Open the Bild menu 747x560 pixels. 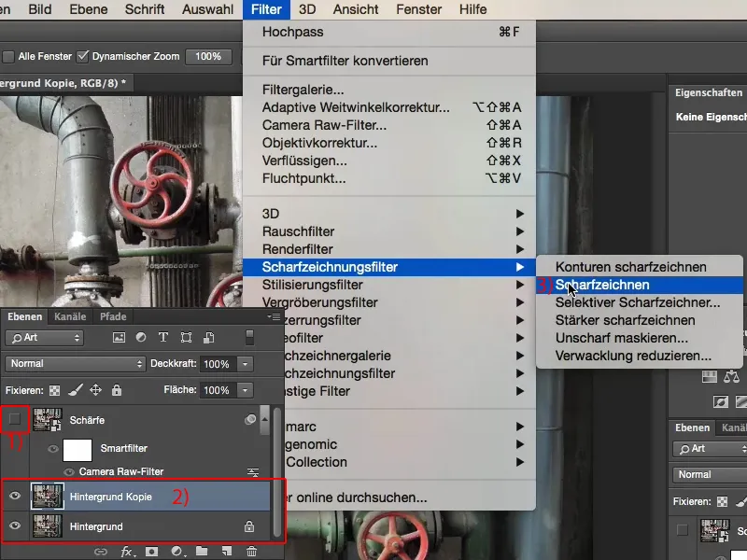40,9
